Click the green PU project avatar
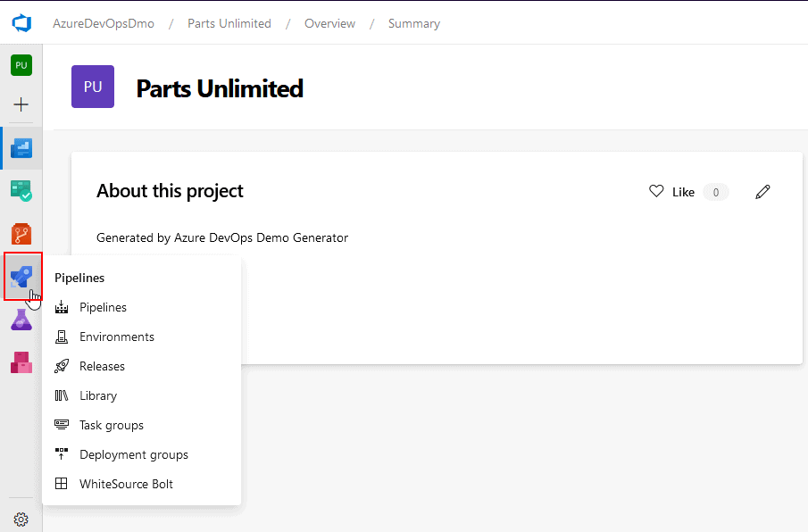This screenshot has height=532, width=808. pyautogui.click(x=21, y=64)
